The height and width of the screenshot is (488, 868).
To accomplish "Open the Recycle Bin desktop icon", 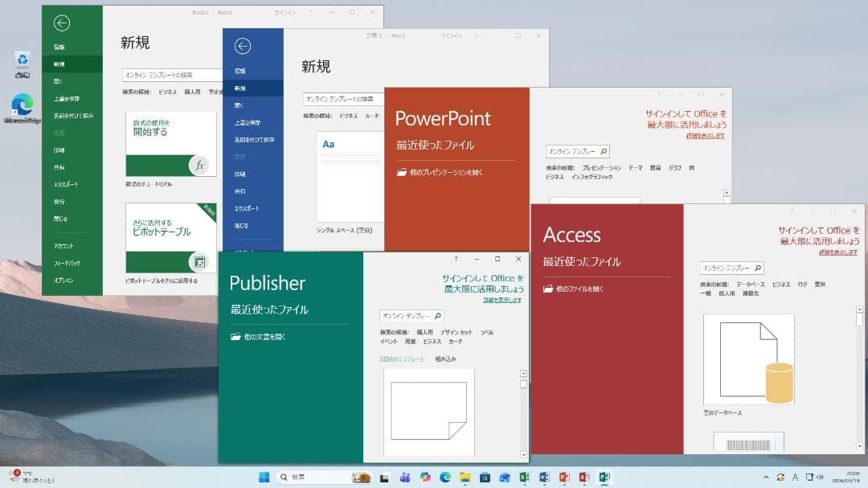I will (23, 65).
